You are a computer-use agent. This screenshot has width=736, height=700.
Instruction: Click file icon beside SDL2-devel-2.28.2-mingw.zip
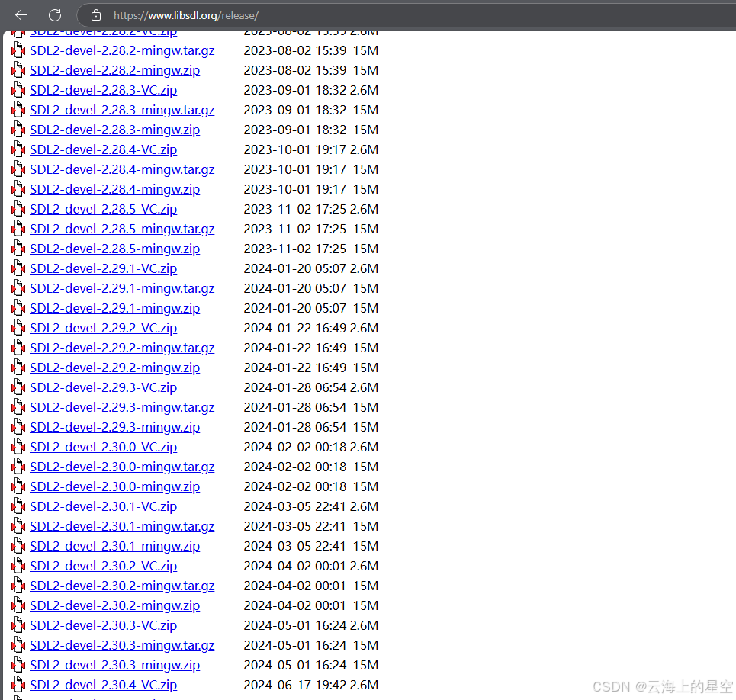tap(18, 69)
